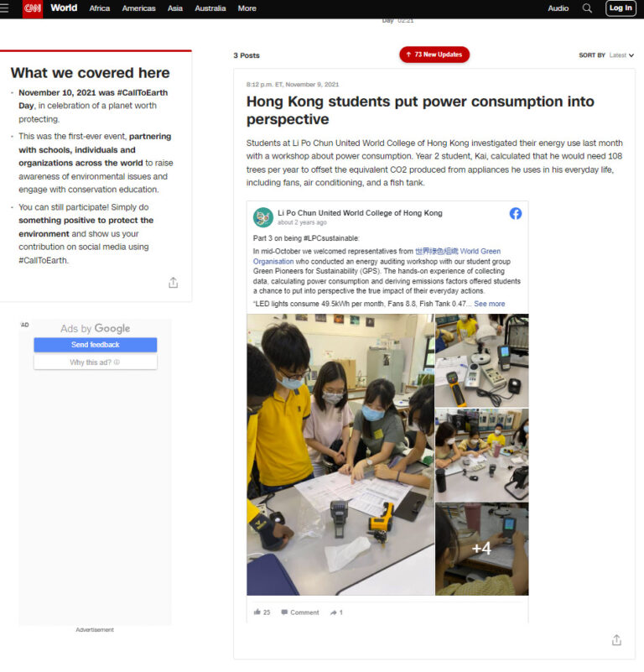Open the Asia section
644x672 pixels.
pos(174,8)
